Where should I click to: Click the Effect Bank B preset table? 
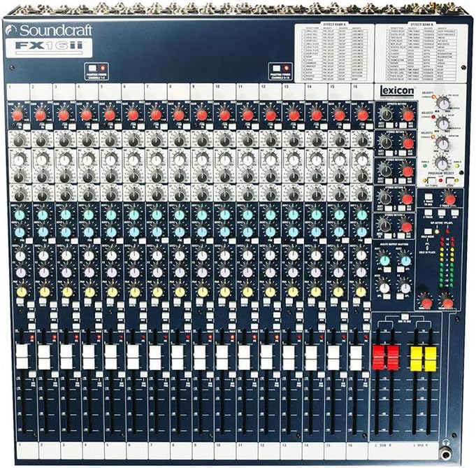tap(421, 52)
